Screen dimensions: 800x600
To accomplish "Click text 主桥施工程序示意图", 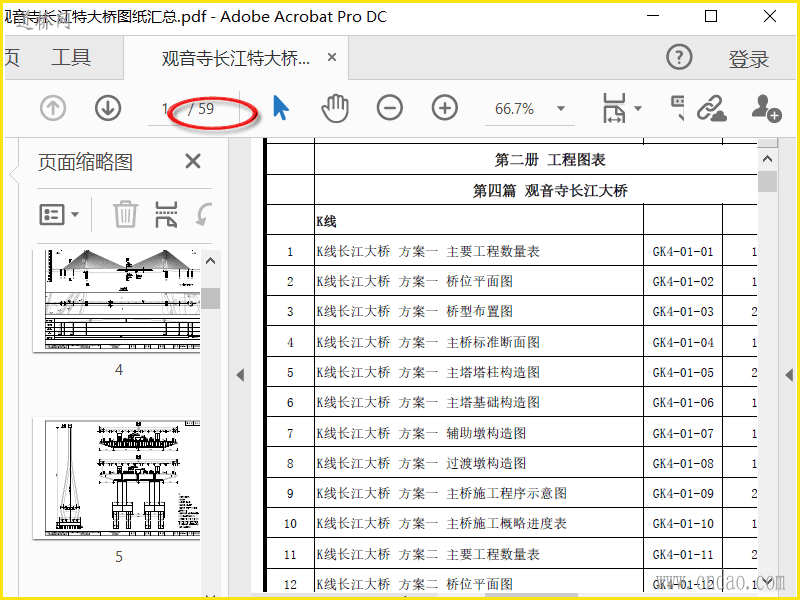I will click(506, 493).
